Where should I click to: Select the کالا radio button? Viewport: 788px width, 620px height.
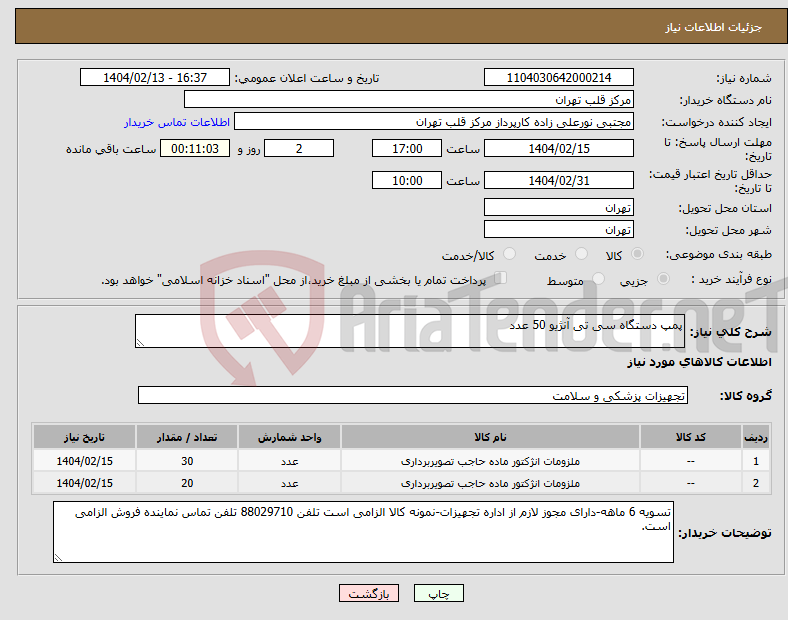pos(637,254)
